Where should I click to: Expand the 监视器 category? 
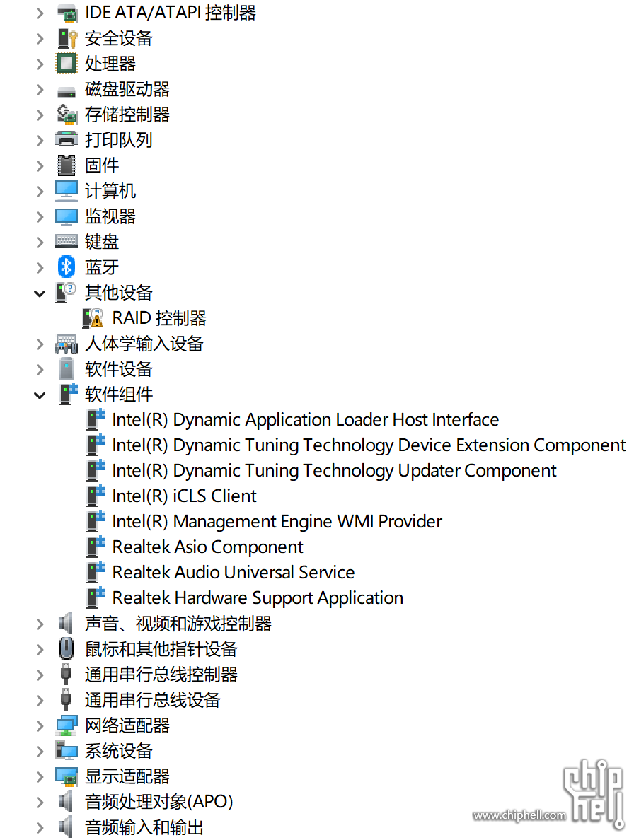click(x=40, y=216)
